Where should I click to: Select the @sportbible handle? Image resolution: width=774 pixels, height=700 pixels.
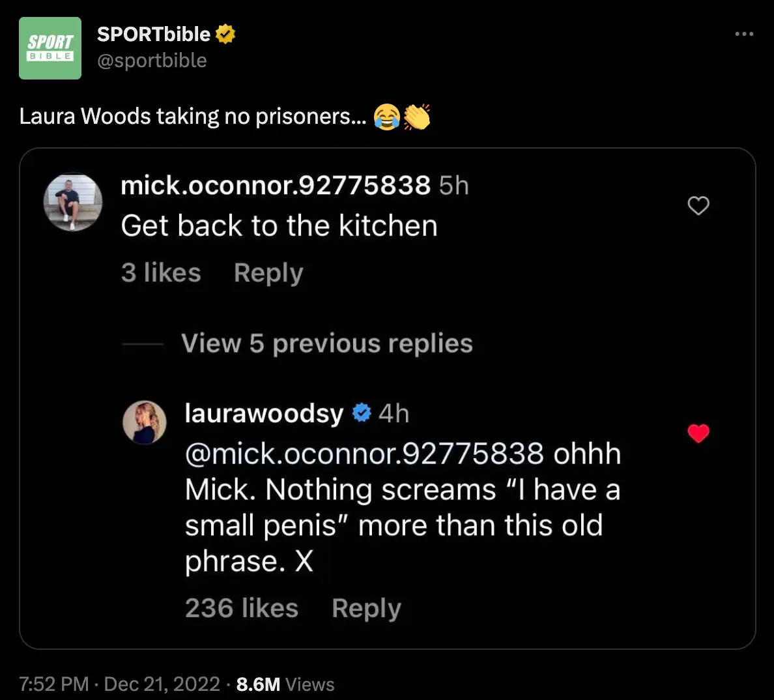click(152, 60)
